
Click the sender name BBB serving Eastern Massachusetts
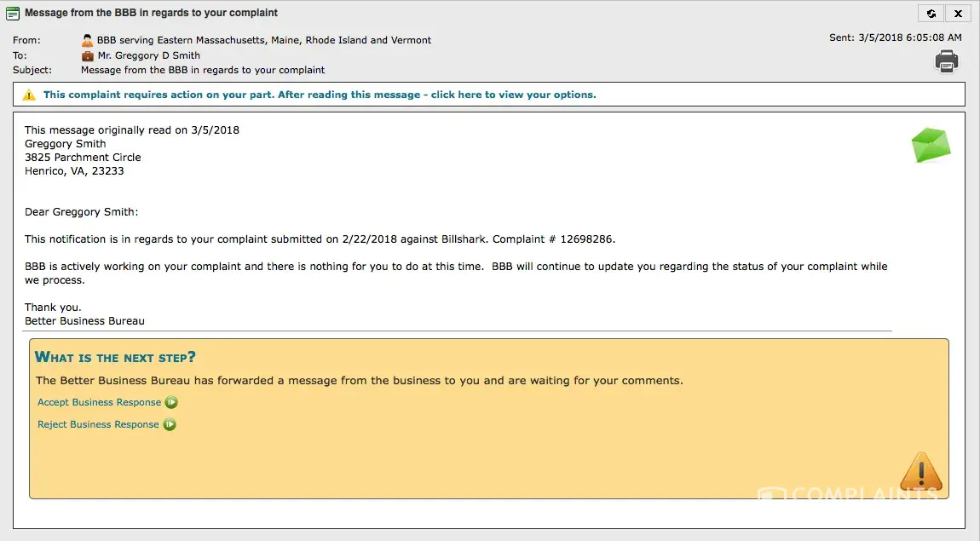pyautogui.click(x=264, y=40)
